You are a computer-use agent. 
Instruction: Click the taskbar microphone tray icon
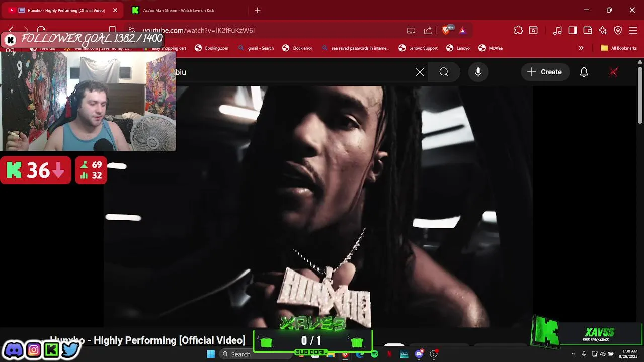tap(584, 354)
